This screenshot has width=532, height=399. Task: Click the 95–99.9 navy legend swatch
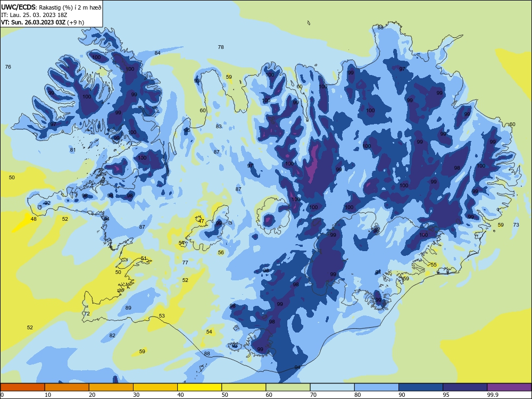(x=465, y=387)
